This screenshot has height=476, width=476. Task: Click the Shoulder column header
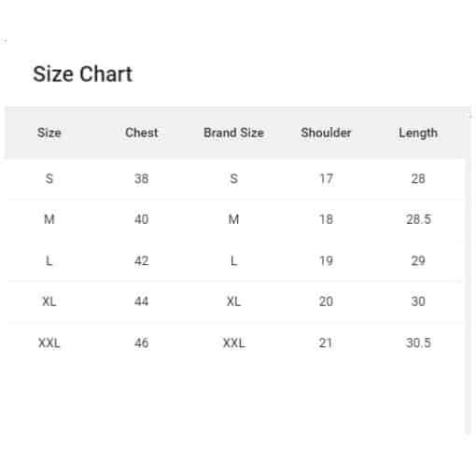[326, 133]
